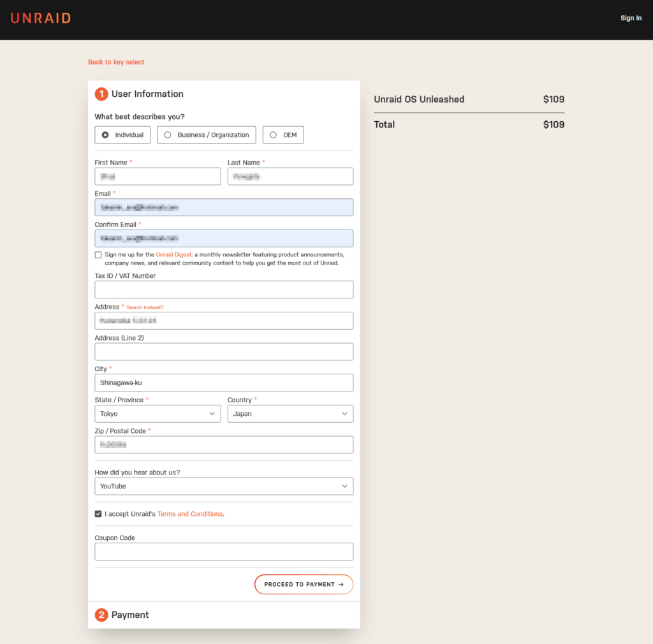This screenshot has height=644, width=653.
Task: Click the Zip / Postal Code field
Action: (x=224, y=444)
